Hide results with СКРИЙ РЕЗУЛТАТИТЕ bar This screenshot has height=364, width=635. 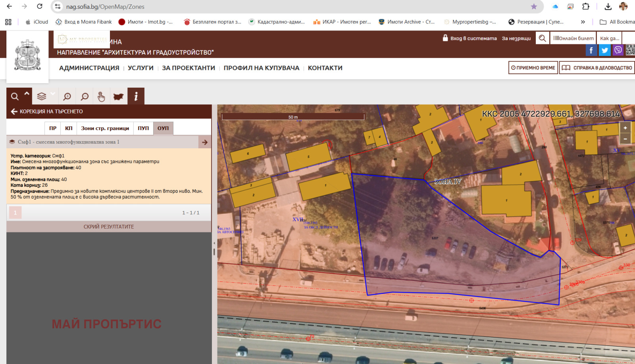point(109,227)
